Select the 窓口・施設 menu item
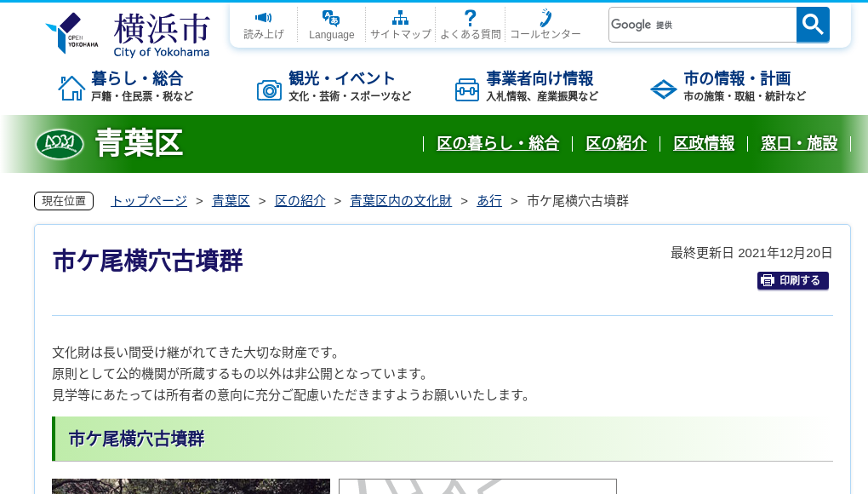The image size is (868, 494). [x=799, y=144]
